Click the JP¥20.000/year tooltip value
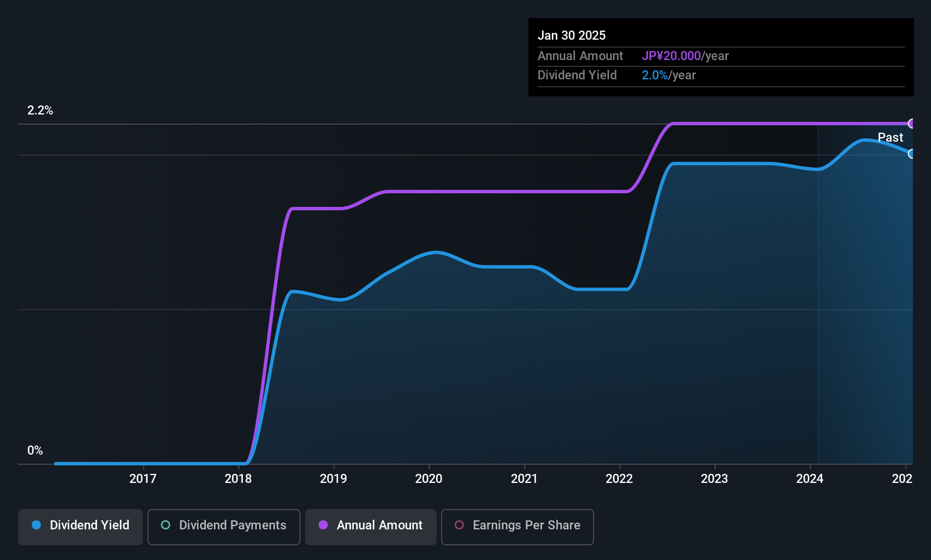 coord(685,56)
